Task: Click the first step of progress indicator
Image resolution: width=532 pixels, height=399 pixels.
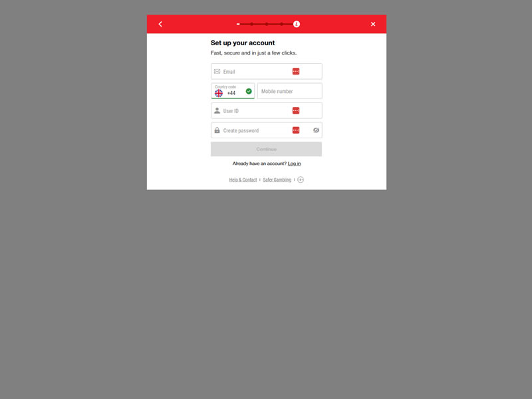Action: tap(238, 24)
